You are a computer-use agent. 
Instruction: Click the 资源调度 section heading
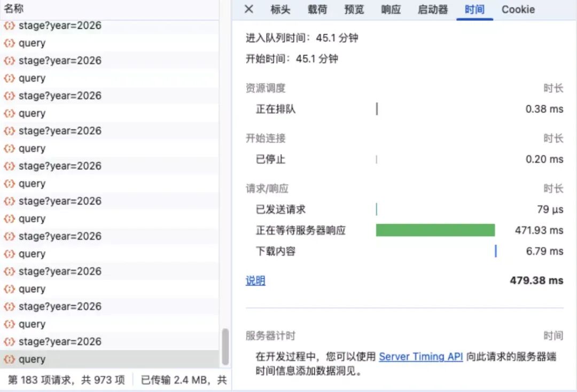[266, 88]
